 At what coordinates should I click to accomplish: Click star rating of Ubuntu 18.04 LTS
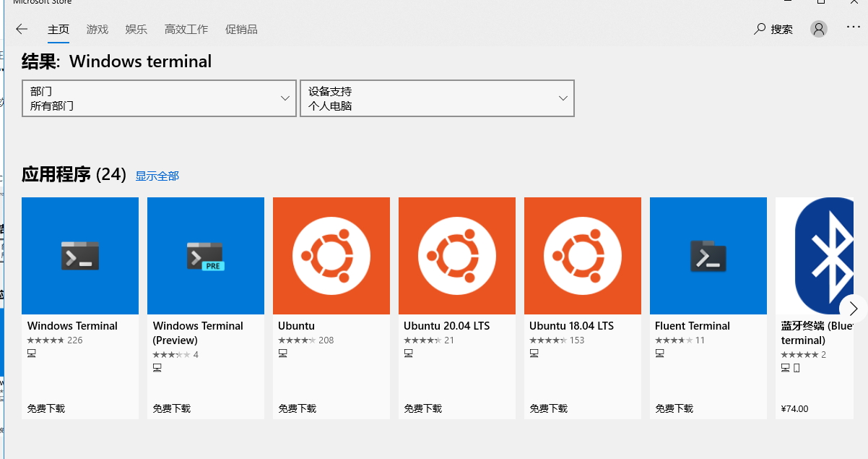click(x=548, y=340)
